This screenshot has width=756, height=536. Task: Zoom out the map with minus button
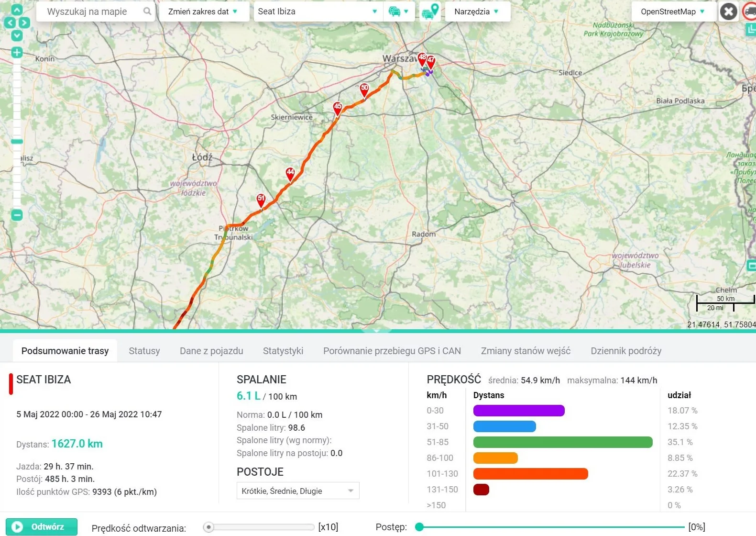pyautogui.click(x=17, y=215)
